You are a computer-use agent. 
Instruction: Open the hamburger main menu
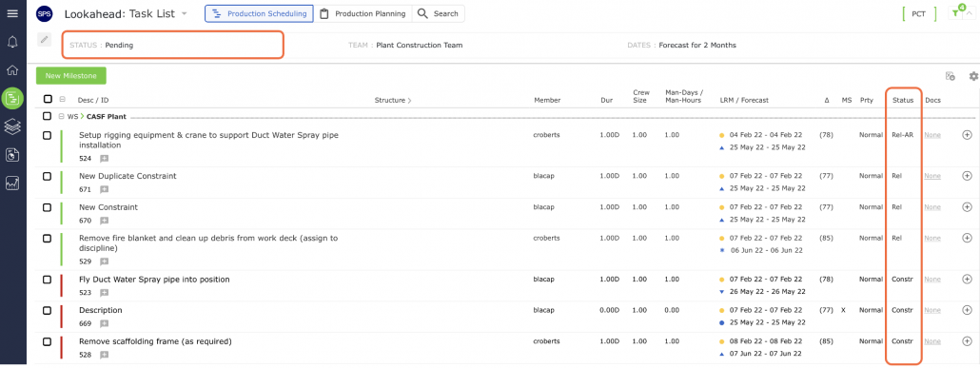[12, 13]
